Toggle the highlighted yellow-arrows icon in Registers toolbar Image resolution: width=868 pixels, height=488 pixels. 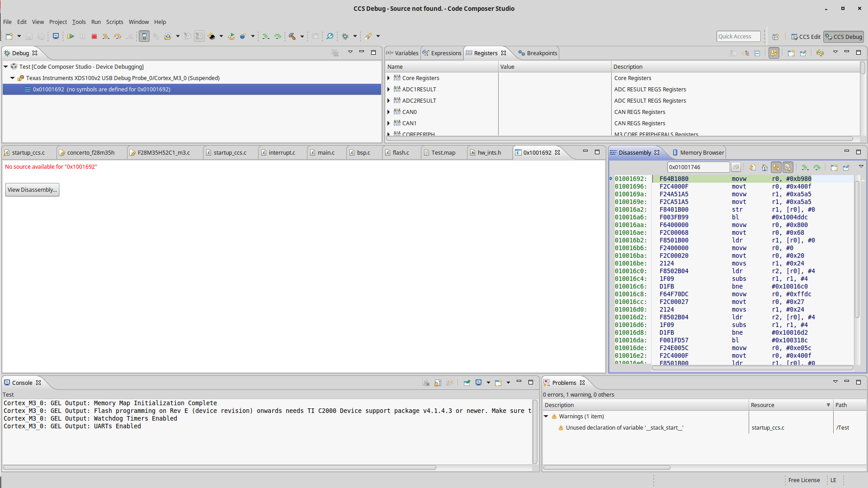point(774,53)
